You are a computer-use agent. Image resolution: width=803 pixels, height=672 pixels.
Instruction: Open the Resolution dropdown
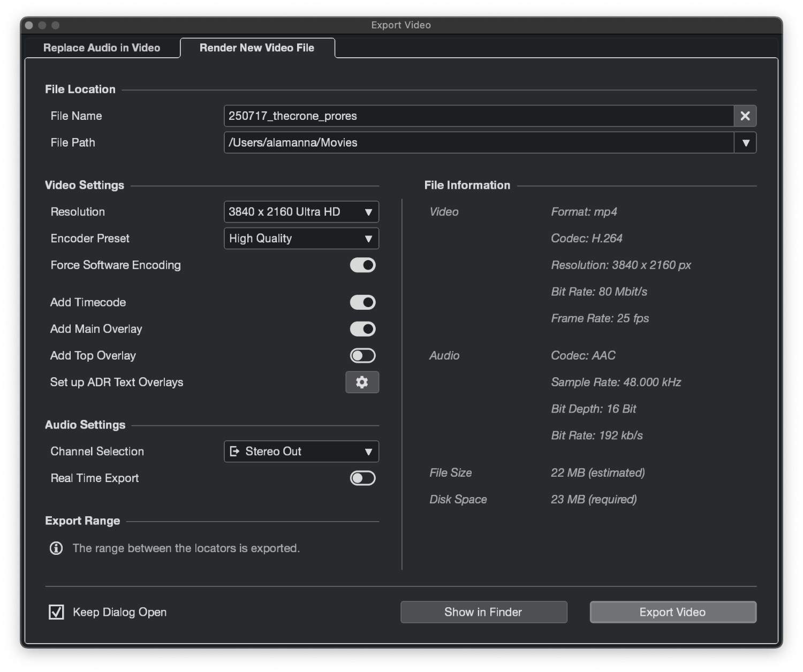301,212
